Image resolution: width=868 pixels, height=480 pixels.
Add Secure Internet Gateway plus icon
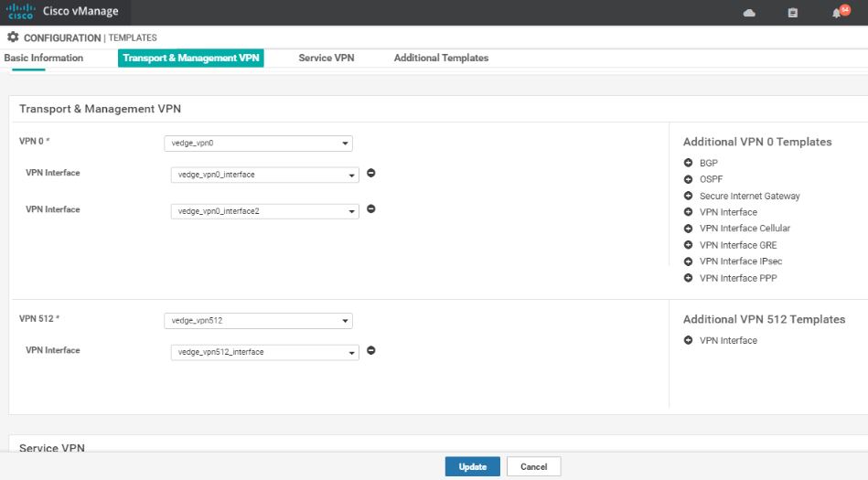pyautogui.click(x=688, y=196)
